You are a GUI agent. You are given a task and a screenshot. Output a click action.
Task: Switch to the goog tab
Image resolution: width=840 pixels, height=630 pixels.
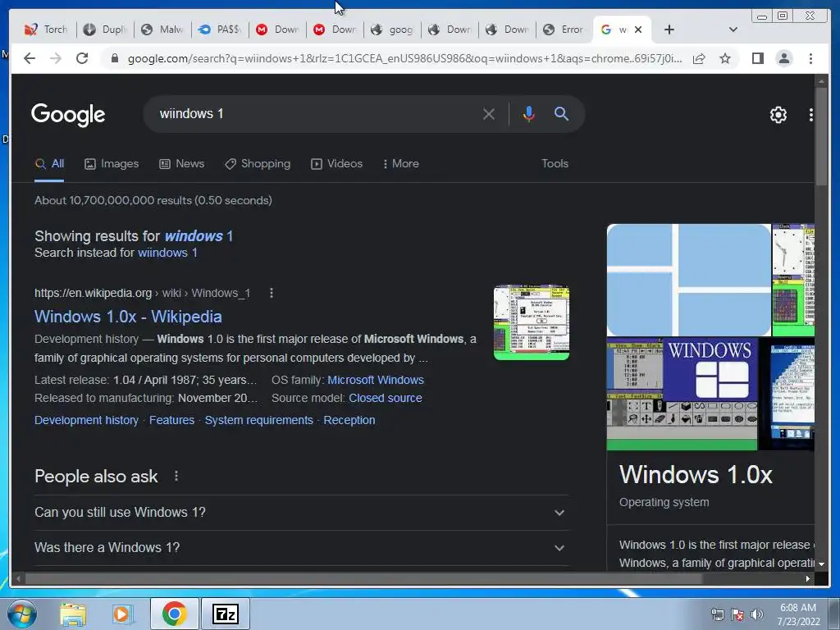[x=393, y=30]
